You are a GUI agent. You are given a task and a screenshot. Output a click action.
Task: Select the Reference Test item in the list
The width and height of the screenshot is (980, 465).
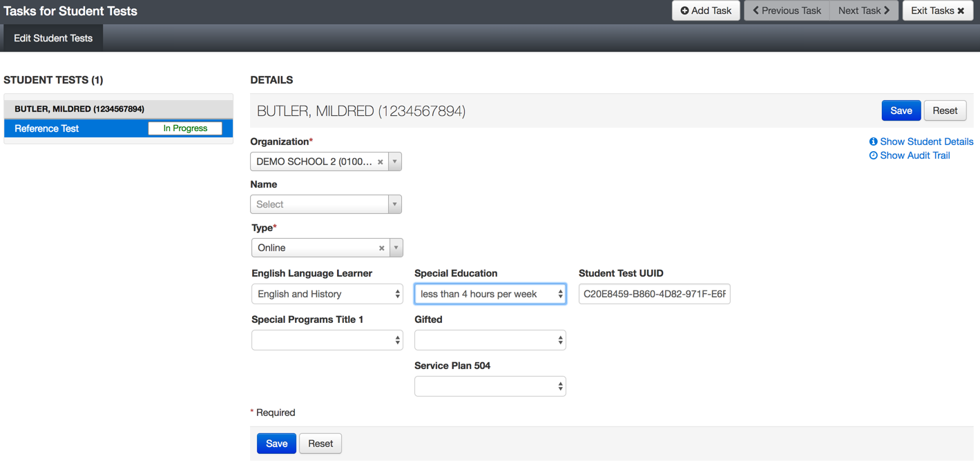click(47, 128)
